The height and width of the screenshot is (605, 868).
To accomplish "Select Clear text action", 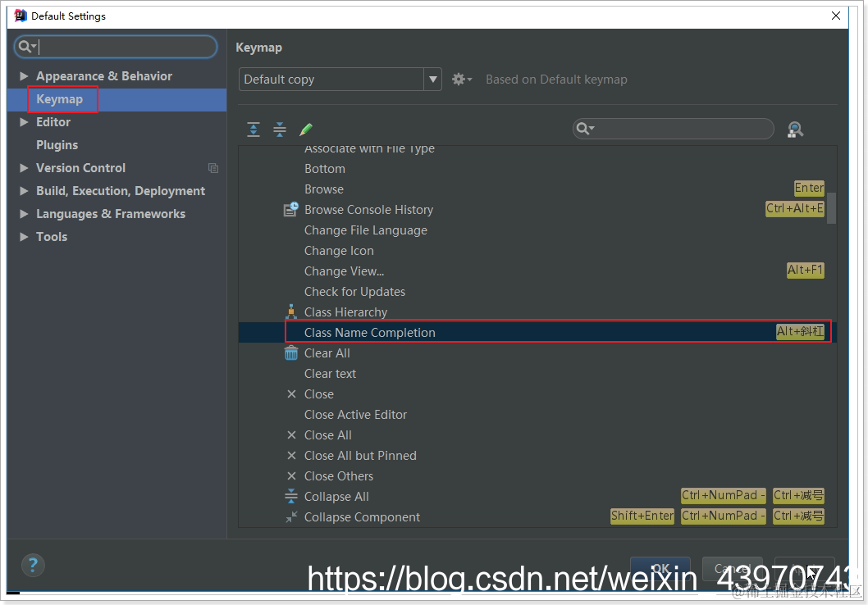I will [x=537, y=373].
